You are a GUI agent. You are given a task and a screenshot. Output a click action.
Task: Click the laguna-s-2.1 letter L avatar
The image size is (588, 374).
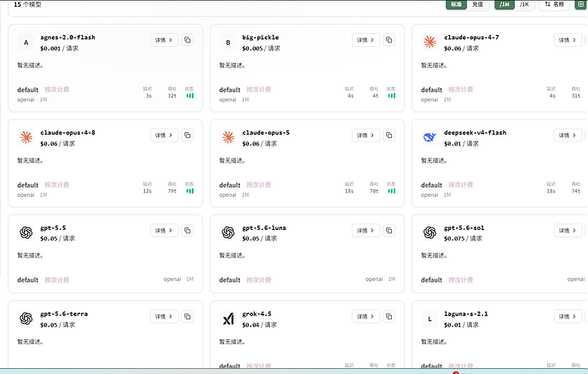pos(429,319)
